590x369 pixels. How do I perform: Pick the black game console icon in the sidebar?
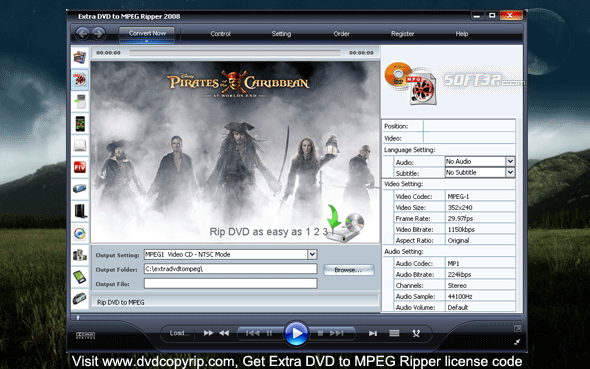coord(80,211)
